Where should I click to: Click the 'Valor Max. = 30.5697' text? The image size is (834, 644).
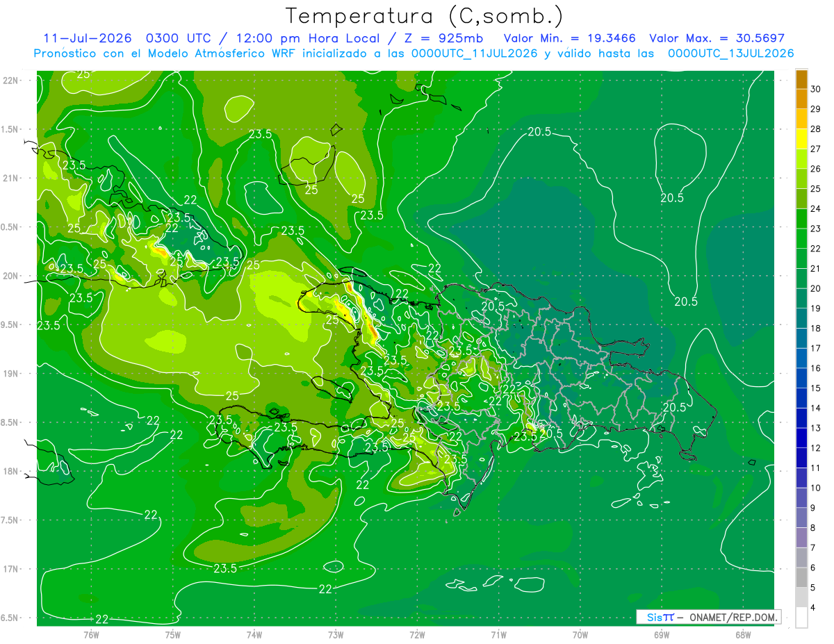717,38
